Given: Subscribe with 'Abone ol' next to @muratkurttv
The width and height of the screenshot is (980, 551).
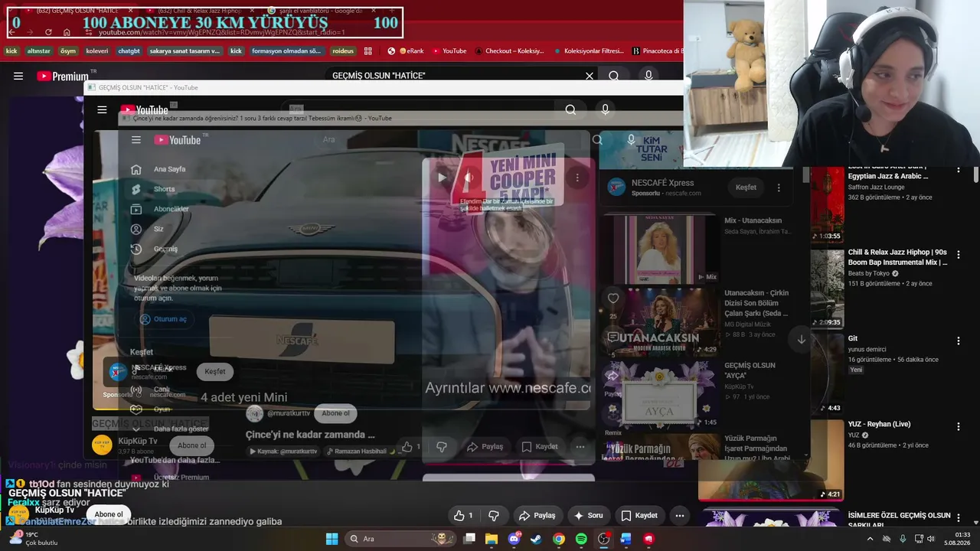Looking at the screenshot, I should [x=335, y=413].
